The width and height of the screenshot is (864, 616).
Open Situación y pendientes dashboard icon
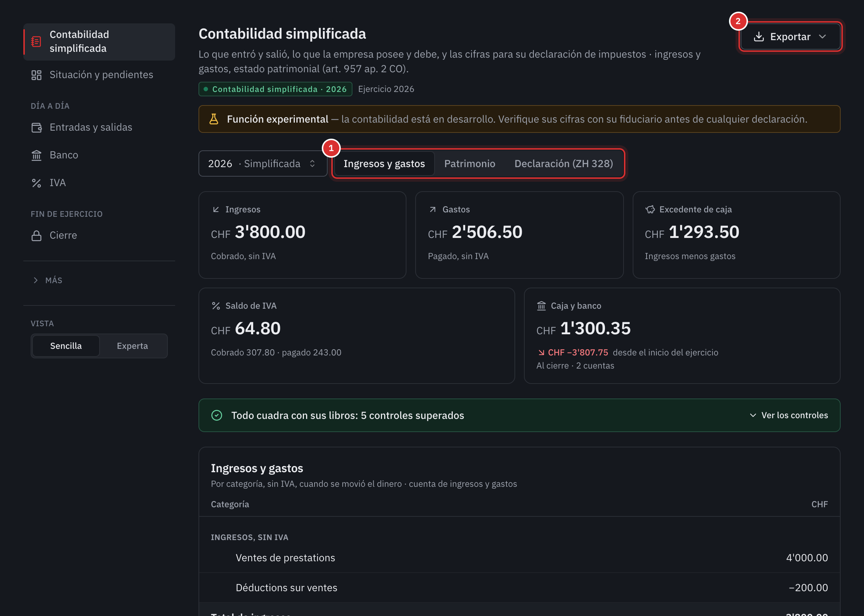(x=36, y=75)
